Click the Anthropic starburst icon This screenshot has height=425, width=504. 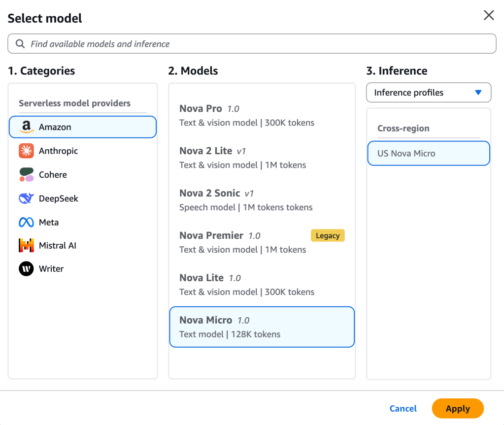click(x=26, y=151)
